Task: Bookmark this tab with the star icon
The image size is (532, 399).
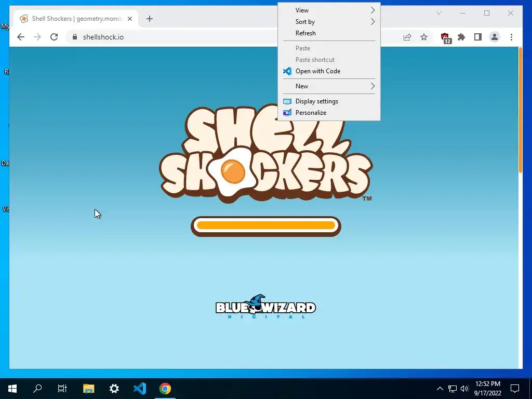Action: pos(424,37)
